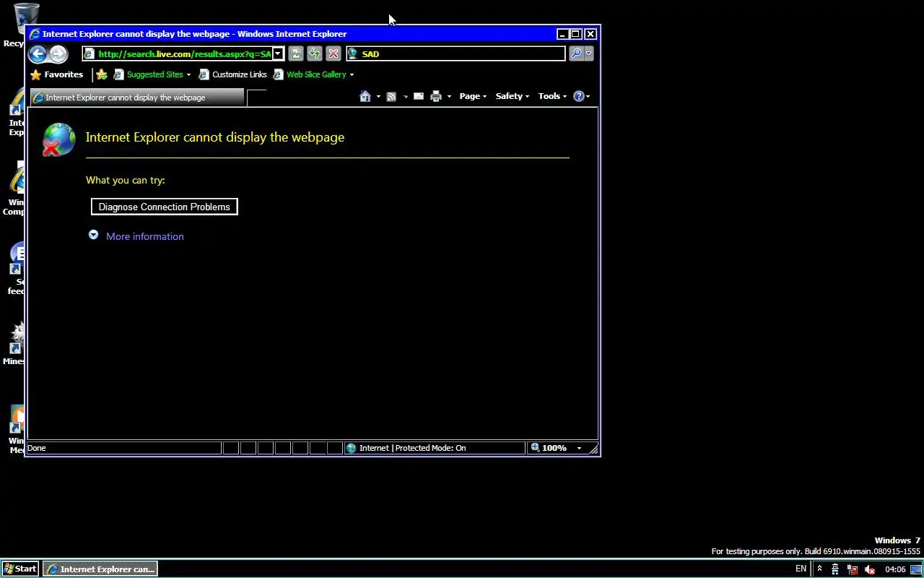Expand the Print options dropdown arrow
This screenshot has height=578, width=924.
pyautogui.click(x=449, y=96)
